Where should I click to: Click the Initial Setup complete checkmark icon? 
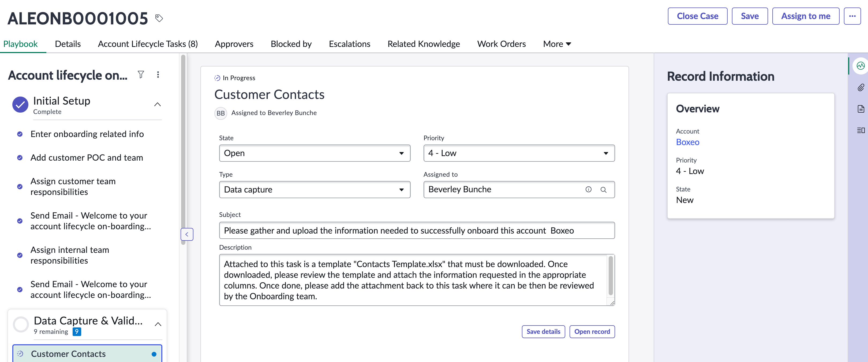(x=20, y=105)
